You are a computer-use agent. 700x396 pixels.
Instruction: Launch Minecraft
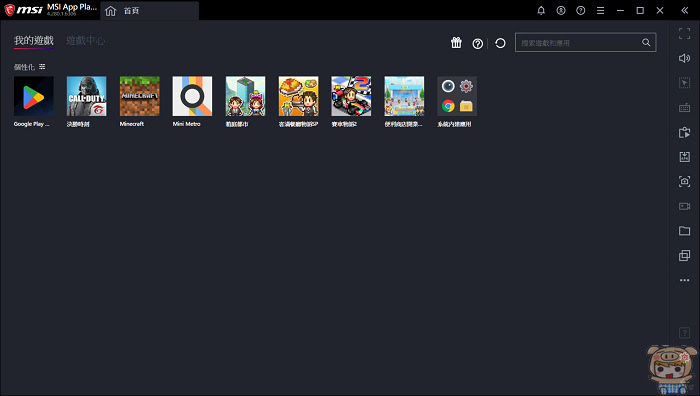pos(139,96)
